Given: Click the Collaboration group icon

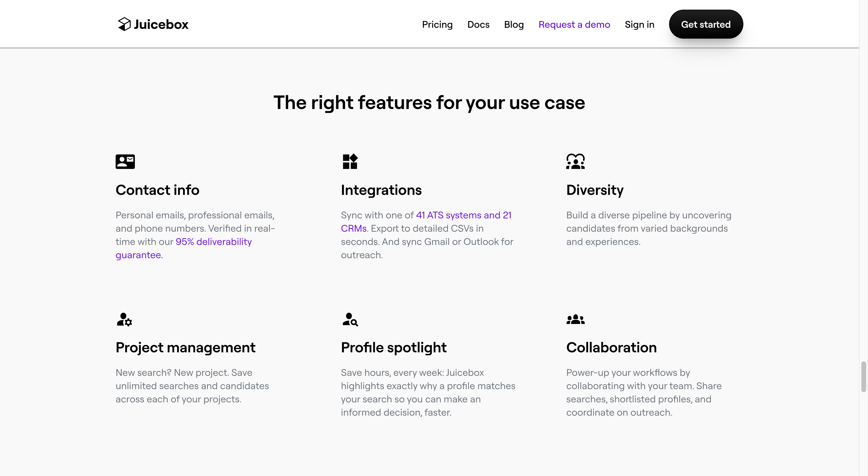Looking at the screenshot, I should point(575,319).
